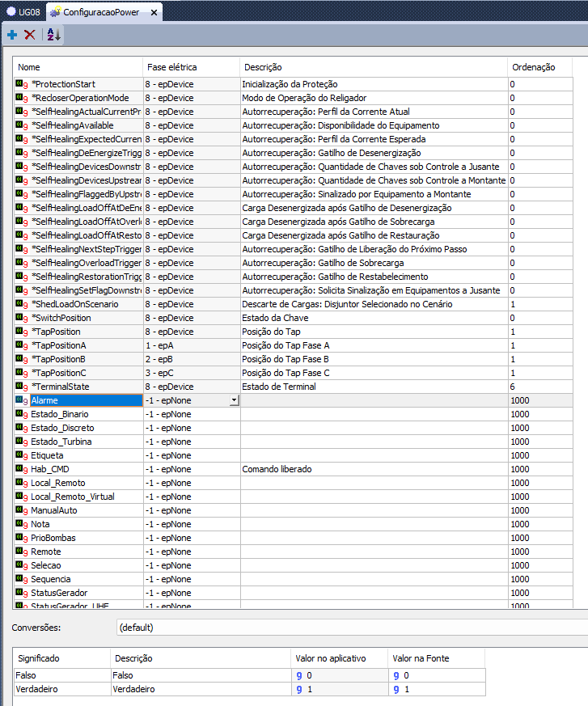This screenshot has width=588, height=706.
Task: Select the StatusGerador row name
Action: (59, 593)
